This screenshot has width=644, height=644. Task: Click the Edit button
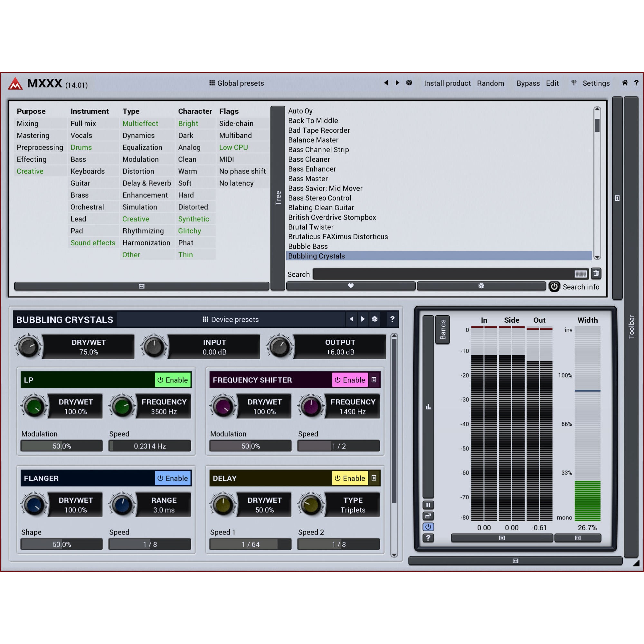(x=552, y=83)
